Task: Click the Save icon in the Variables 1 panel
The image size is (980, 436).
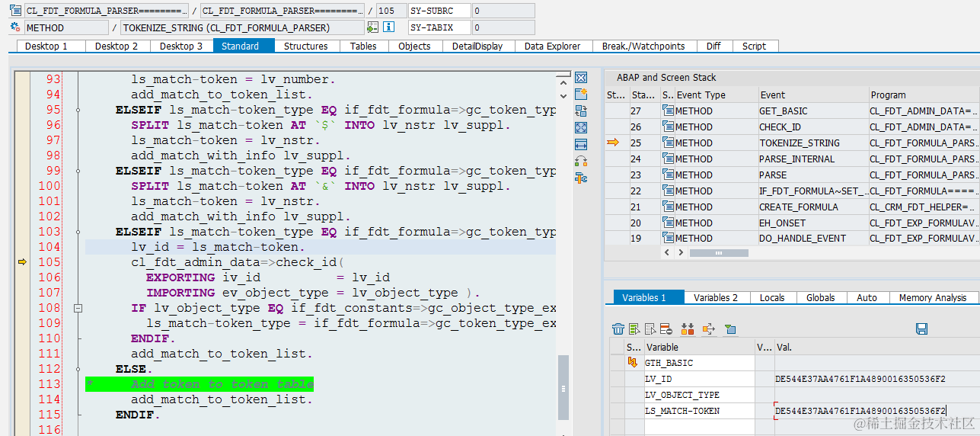Action: pos(921,329)
